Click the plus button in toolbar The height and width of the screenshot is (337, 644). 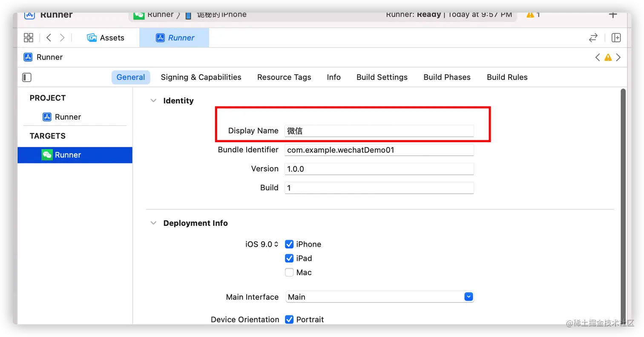(613, 15)
